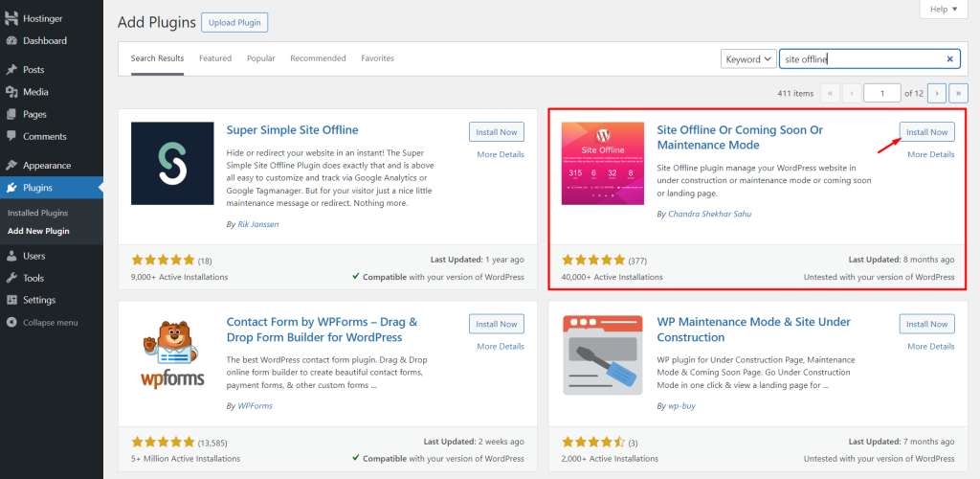The width and height of the screenshot is (980, 479).
Task: View More Details for Super Simple Site Offline
Action: [x=501, y=154]
